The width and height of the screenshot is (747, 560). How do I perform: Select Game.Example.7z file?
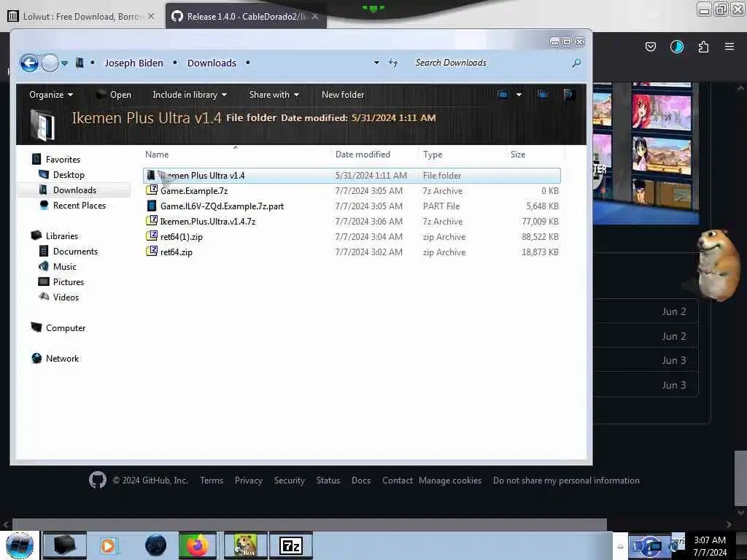tap(352, 191)
